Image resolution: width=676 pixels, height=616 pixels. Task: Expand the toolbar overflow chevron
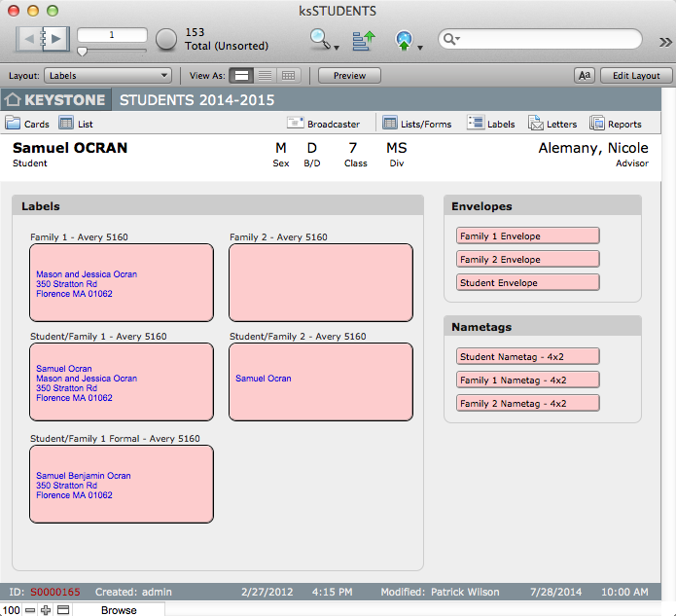click(664, 41)
